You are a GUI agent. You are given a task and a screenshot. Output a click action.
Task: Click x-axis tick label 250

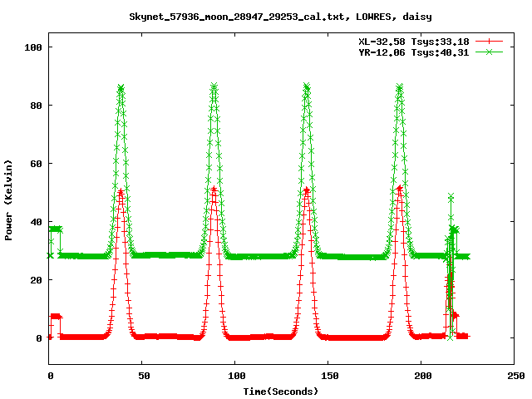point(516,376)
